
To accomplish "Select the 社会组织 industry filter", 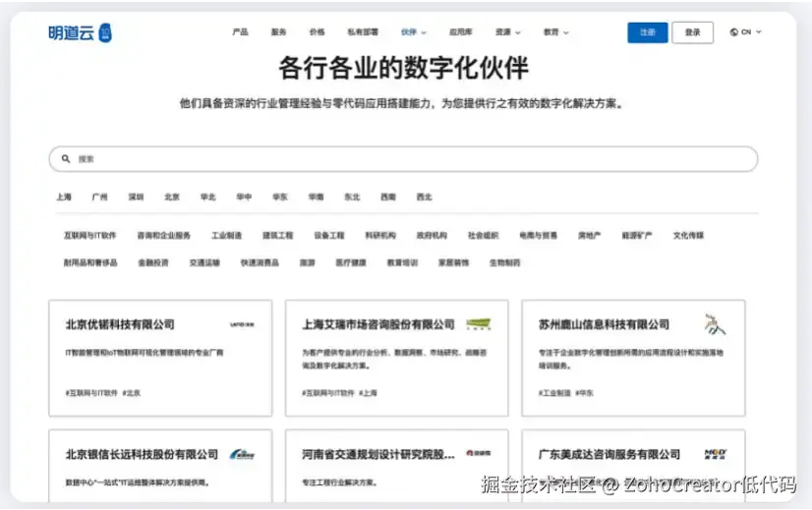I will pyautogui.click(x=483, y=236).
